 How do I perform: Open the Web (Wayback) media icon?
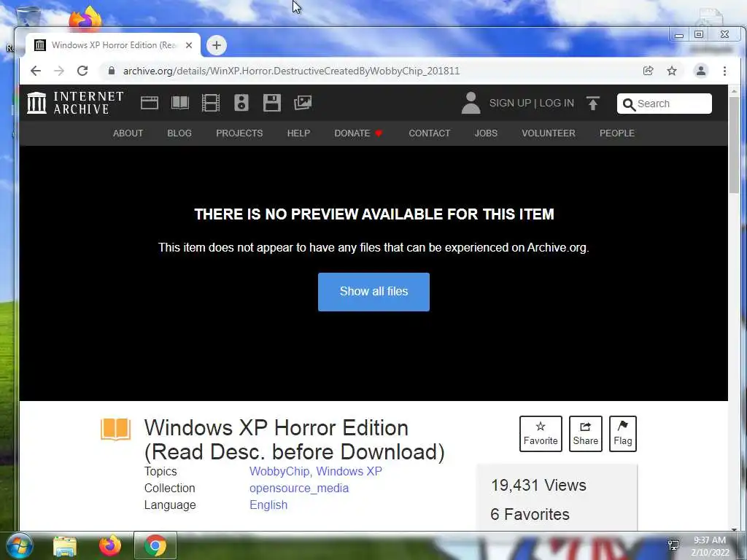(x=149, y=103)
